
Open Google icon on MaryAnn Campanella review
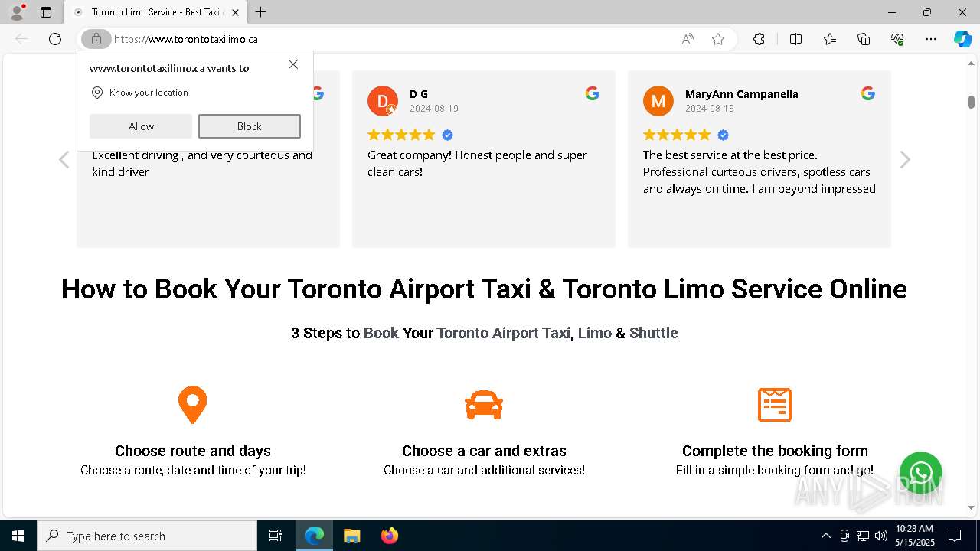pos(868,93)
